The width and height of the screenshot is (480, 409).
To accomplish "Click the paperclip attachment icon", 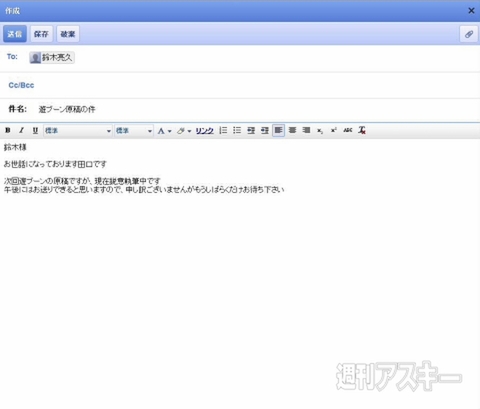I will click(x=469, y=34).
